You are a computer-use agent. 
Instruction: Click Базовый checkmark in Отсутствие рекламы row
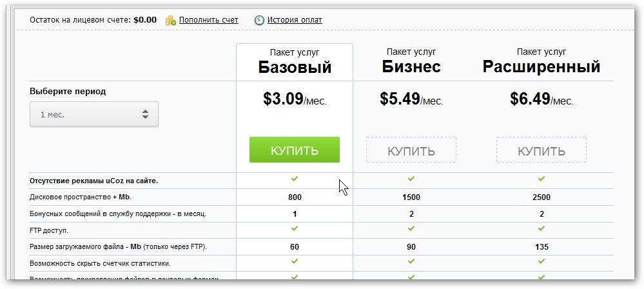(x=295, y=179)
